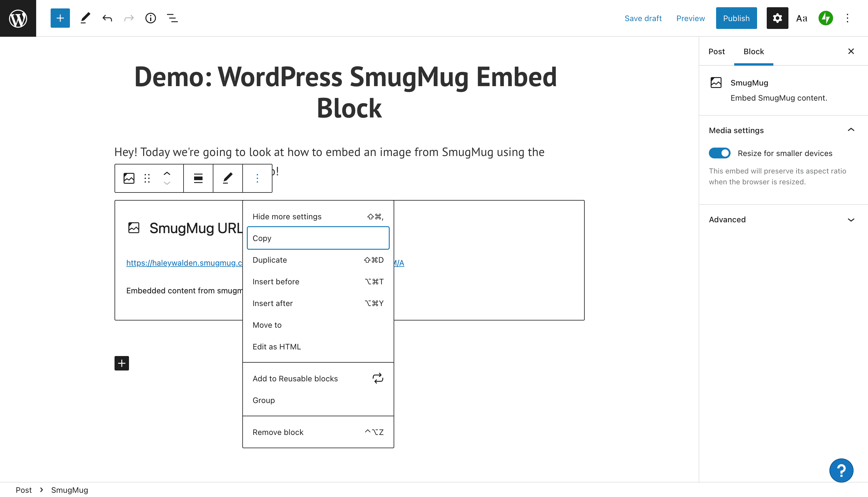Undo the last change
868x497 pixels.
pyautogui.click(x=107, y=18)
